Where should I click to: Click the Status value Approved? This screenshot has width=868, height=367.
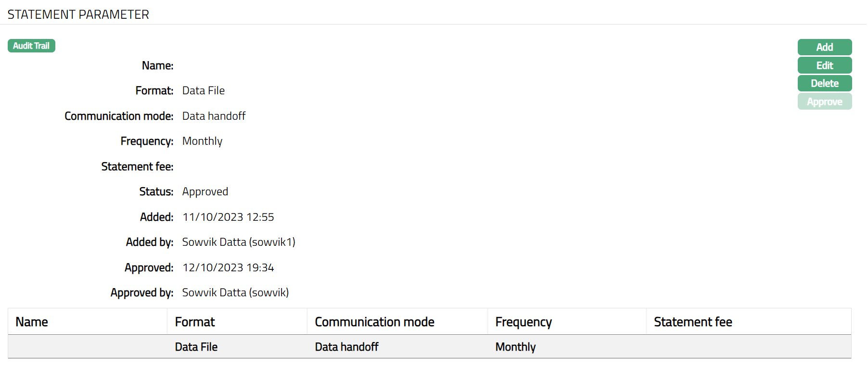pyautogui.click(x=205, y=191)
